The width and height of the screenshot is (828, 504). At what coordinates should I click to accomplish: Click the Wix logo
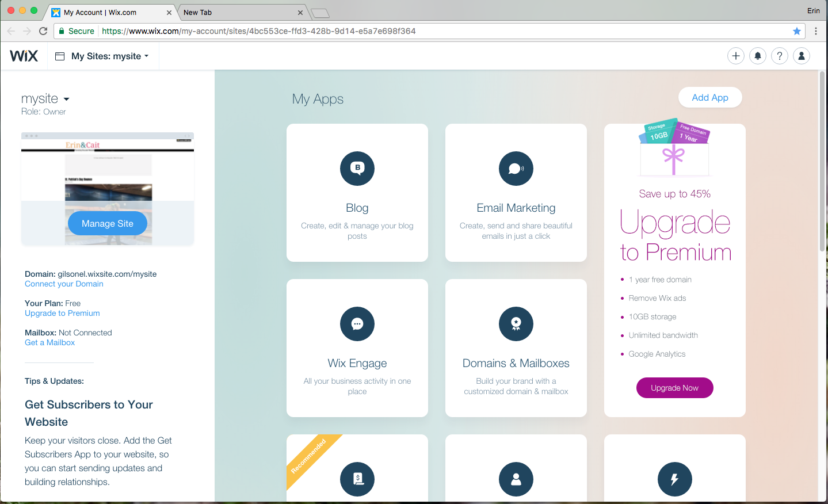point(24,56)
